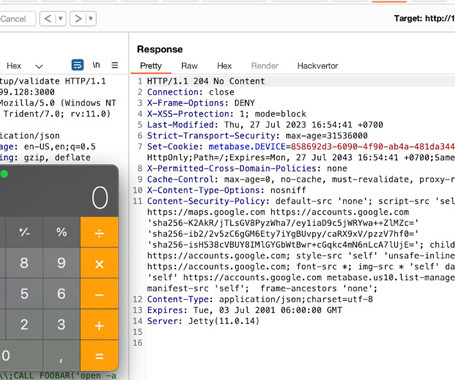Click Calculator green maximize button
This screenshot has width=455, height=380.
4,174
